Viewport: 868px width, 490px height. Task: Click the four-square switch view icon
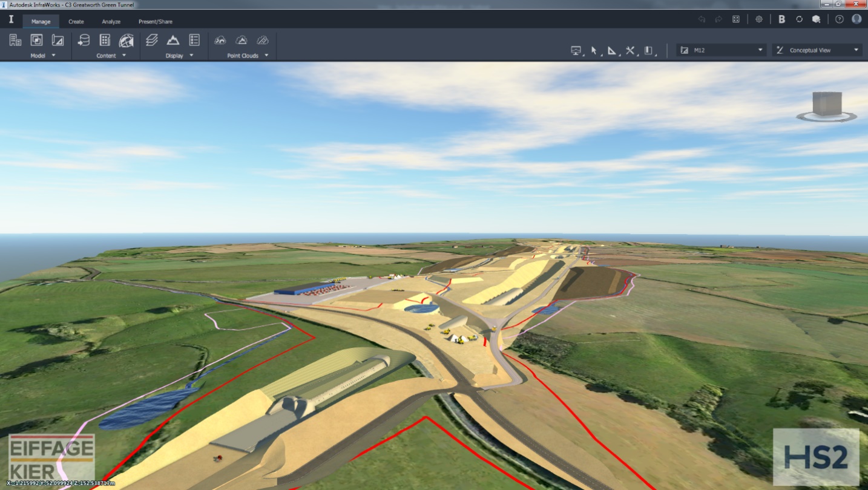pyautogui.click(x=736, y=19)
